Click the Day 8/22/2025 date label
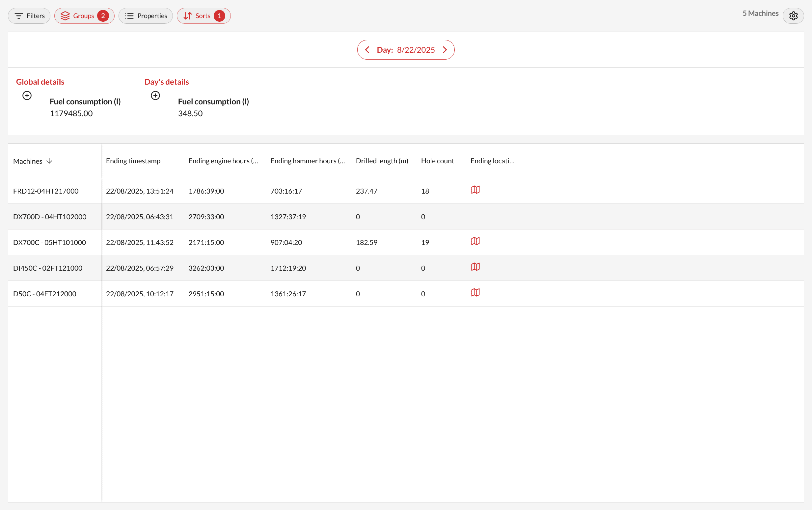Image resolution: width=812 pixels, height=510 pixels. [406, 50]
